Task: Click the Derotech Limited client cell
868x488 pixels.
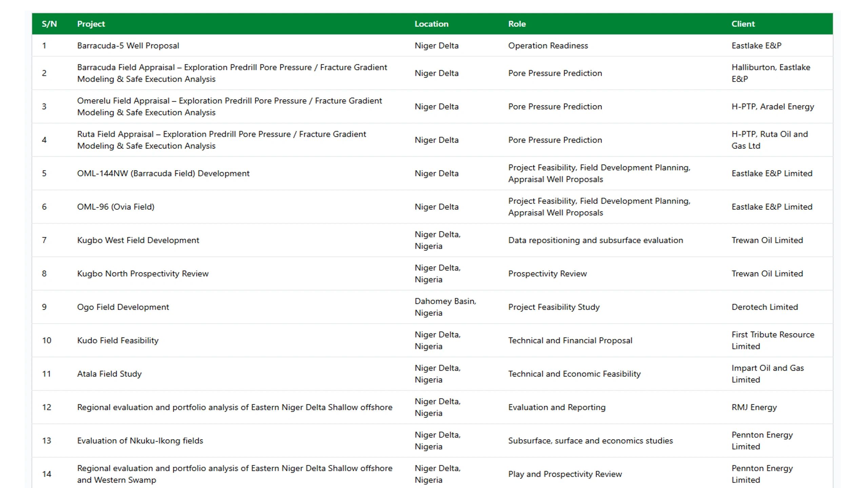Action: coord(765,307)
